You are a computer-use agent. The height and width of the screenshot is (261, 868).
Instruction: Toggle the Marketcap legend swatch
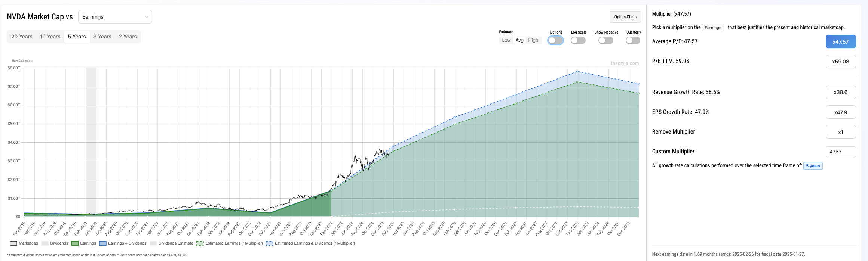[x=13, y=243]
